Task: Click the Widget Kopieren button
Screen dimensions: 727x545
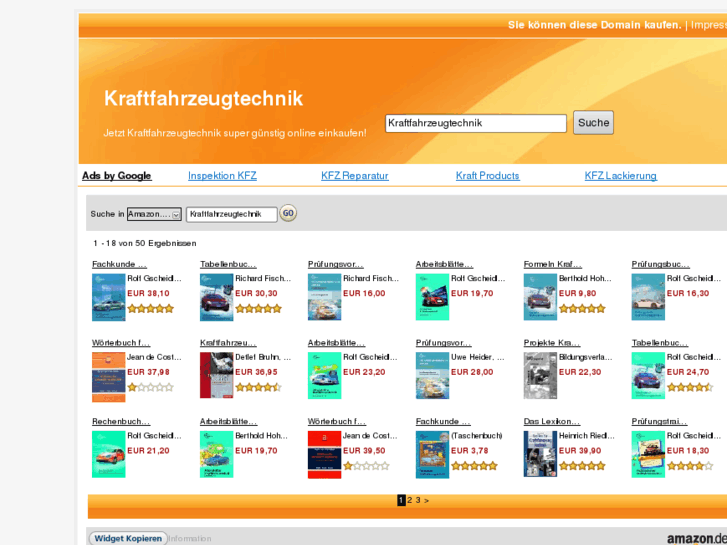Action: coord(128,539)
